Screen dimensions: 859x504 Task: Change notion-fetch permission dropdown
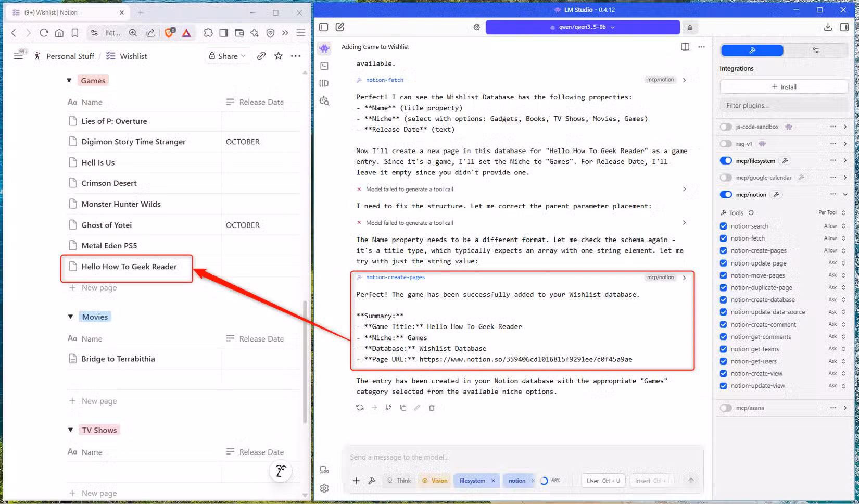(834, 238)
